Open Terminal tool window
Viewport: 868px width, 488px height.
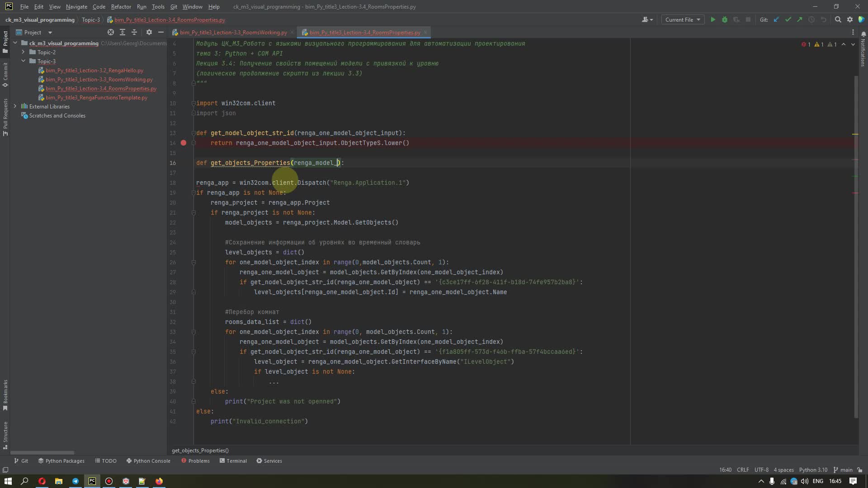[x=233, y=461]
